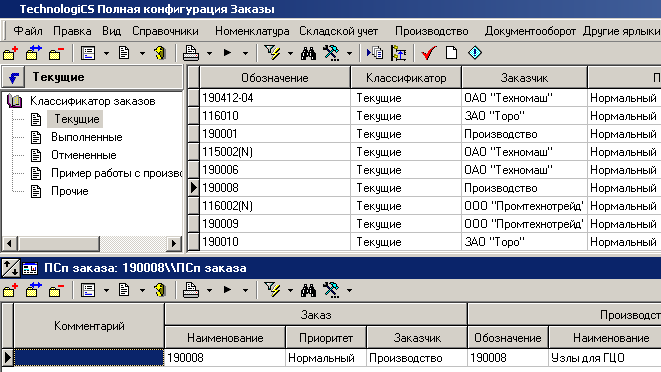Open dropdown arrow next to upper document icon

pos(142,54)
